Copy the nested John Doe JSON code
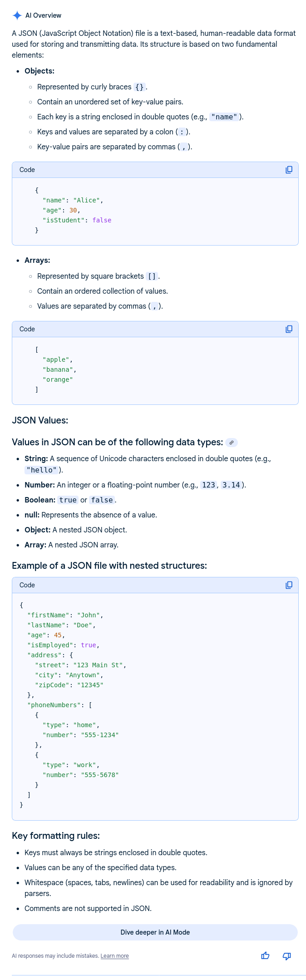Screen dimensions: 306x980 click(289, 585)
